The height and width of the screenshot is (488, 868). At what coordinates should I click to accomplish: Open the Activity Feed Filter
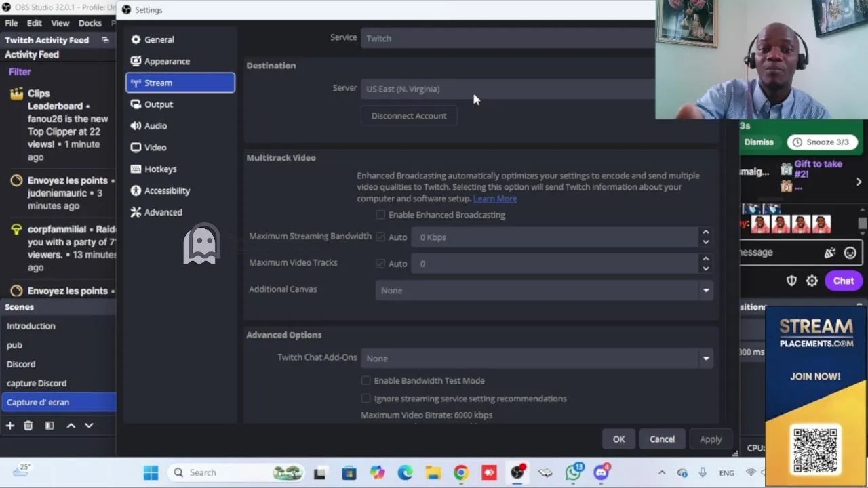click(x=20, y=72)
